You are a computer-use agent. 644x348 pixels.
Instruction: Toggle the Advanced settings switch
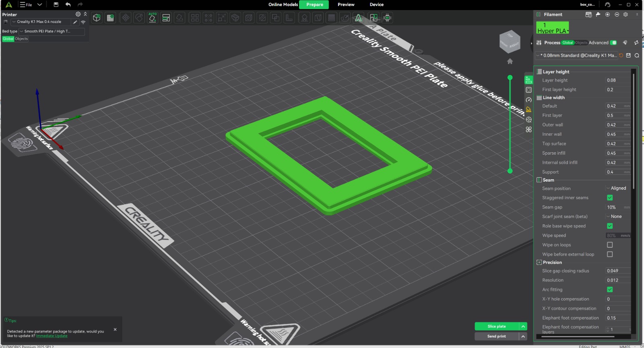(613, 43)
